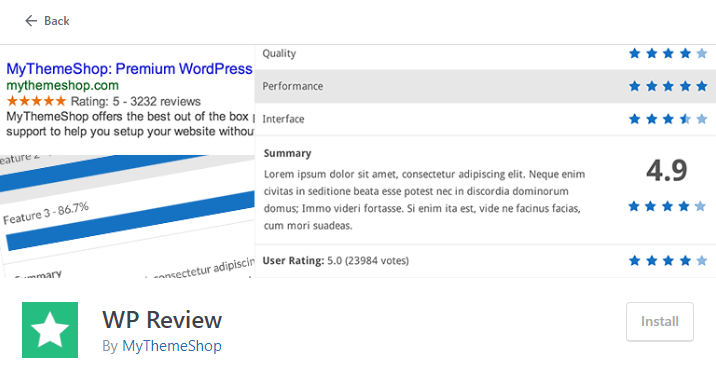Click the Feature 3 blue progress bar
This screenshot has height=379, width=716.
tap(131, 221)
